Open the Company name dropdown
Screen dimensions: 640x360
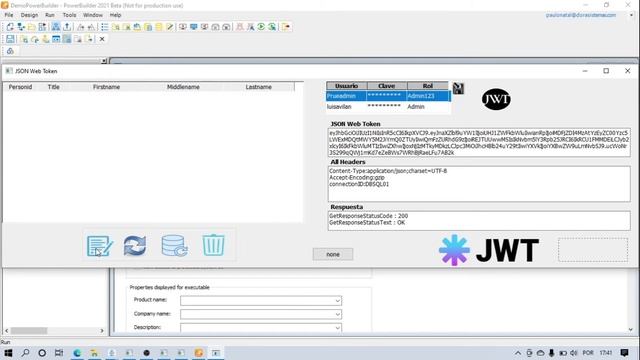click(338, 314)
